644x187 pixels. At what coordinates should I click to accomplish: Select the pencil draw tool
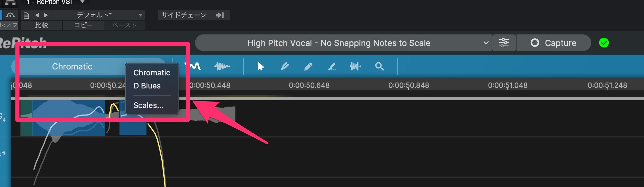coord(308,66)
